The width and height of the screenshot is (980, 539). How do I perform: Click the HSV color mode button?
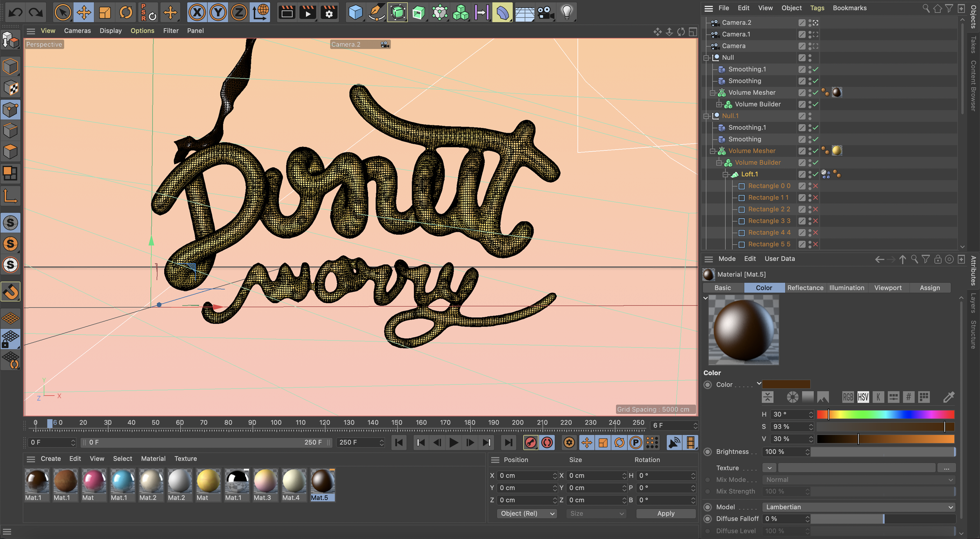point(863,397)
